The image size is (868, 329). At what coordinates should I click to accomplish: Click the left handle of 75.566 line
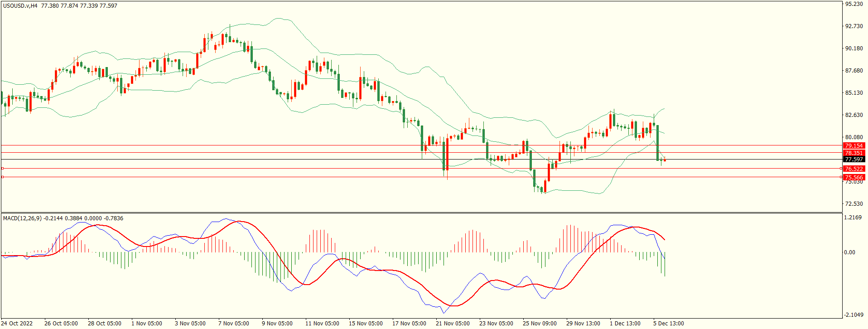pos(3,177)
